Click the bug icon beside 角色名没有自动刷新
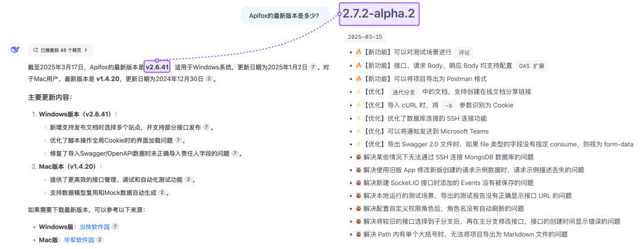This screenshot has width=644, height=249. pos(358,208)
